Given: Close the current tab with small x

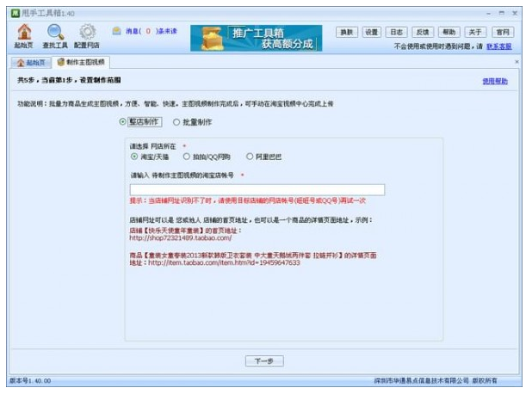Looking at the screenshot, I should [517, 62].
